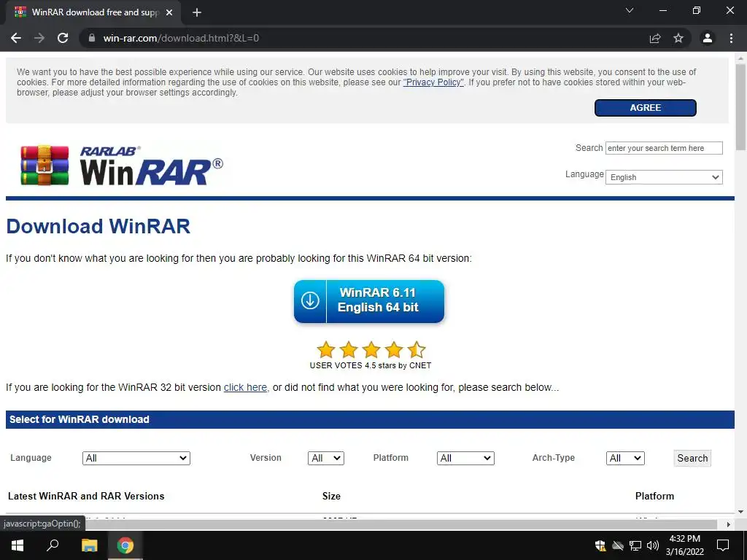747x560 pixels.
Task: Open the Privacy Policy link
Action: (433, 82)
